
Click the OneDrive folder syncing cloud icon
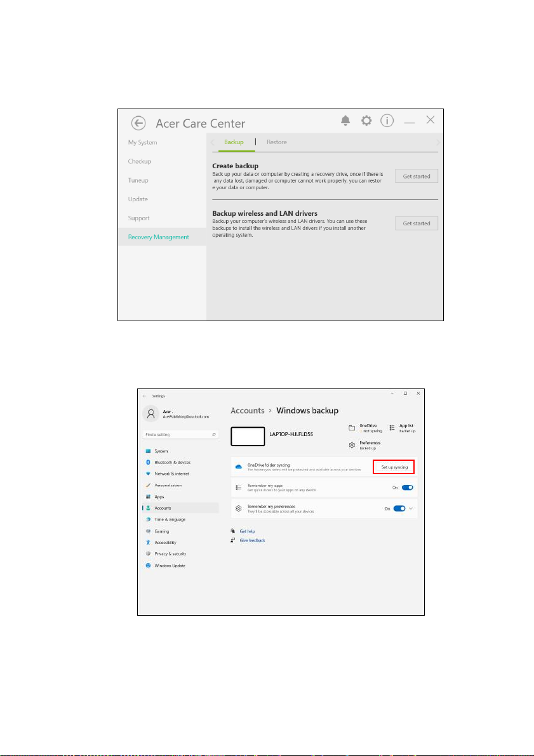(x=238, y=467)
